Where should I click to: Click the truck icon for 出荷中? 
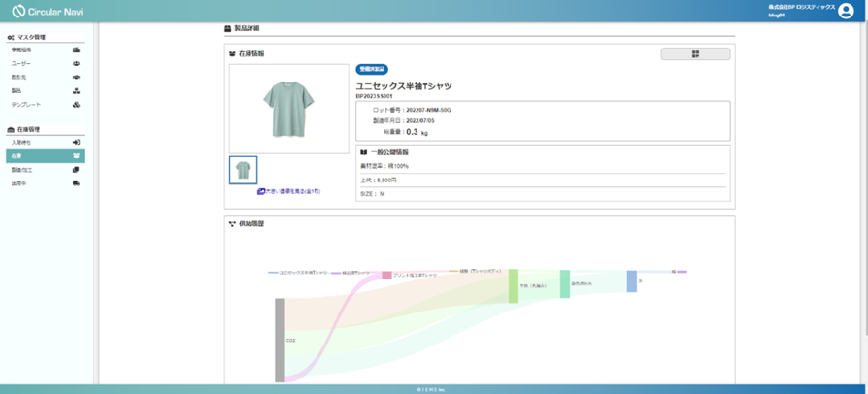(76, 183)
